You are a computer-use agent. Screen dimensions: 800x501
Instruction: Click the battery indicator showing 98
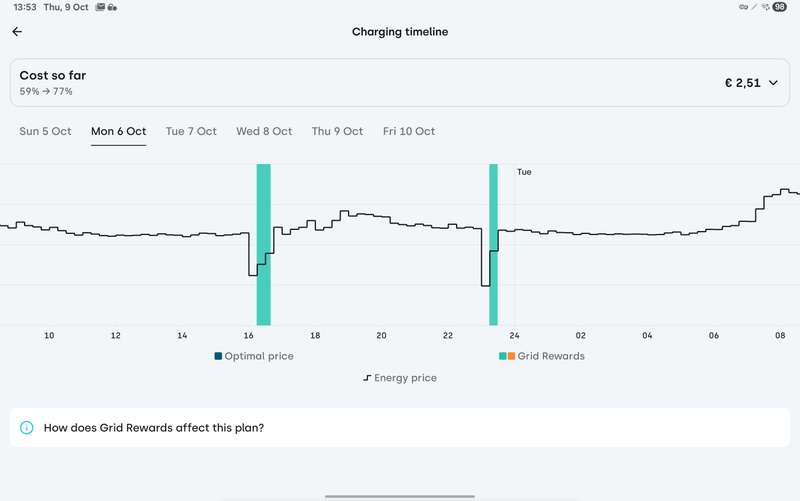tap(779, 7)
